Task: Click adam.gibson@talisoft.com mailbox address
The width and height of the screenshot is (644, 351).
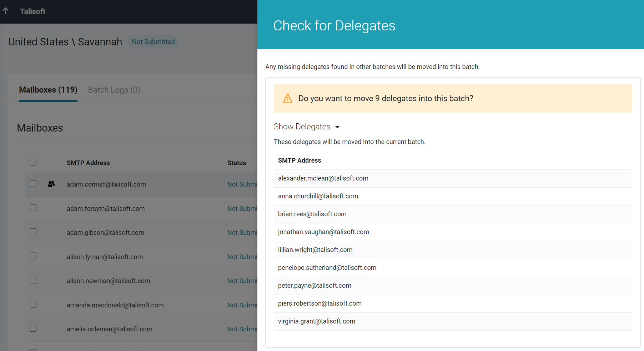Action: click(105, 233)
